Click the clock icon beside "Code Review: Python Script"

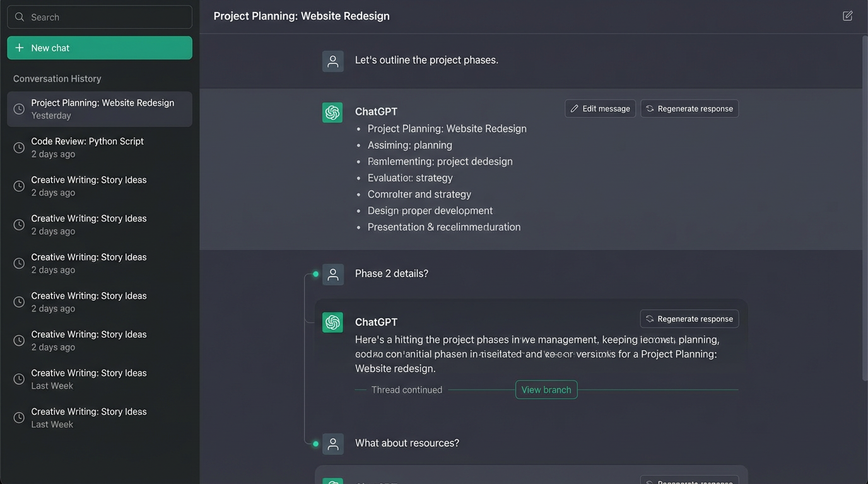click(19, 147)
